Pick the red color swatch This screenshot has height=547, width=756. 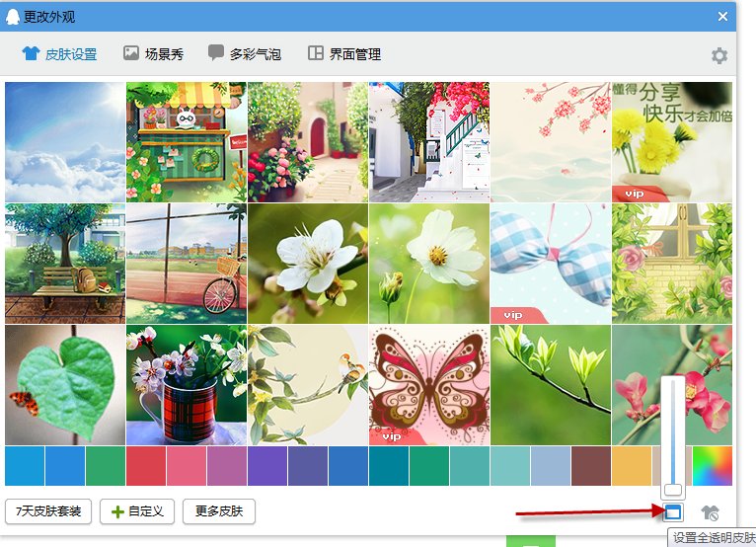146,466
